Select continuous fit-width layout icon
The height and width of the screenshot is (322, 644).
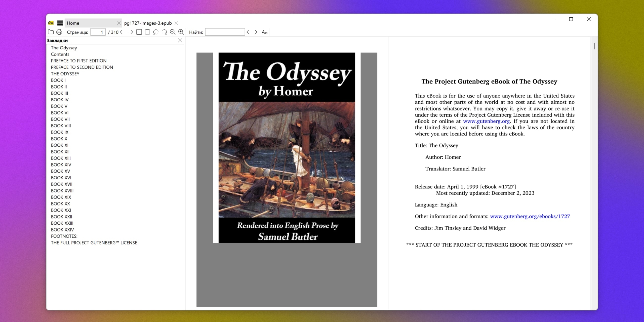(139, 32)
